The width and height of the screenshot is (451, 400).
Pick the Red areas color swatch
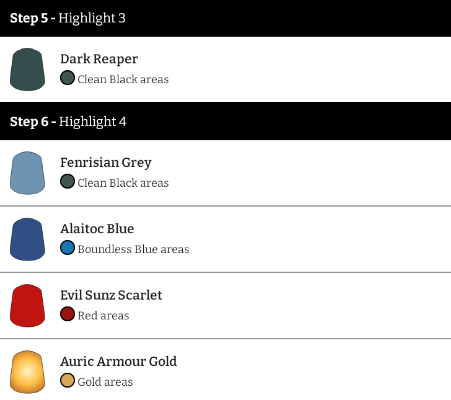point(67,314)
